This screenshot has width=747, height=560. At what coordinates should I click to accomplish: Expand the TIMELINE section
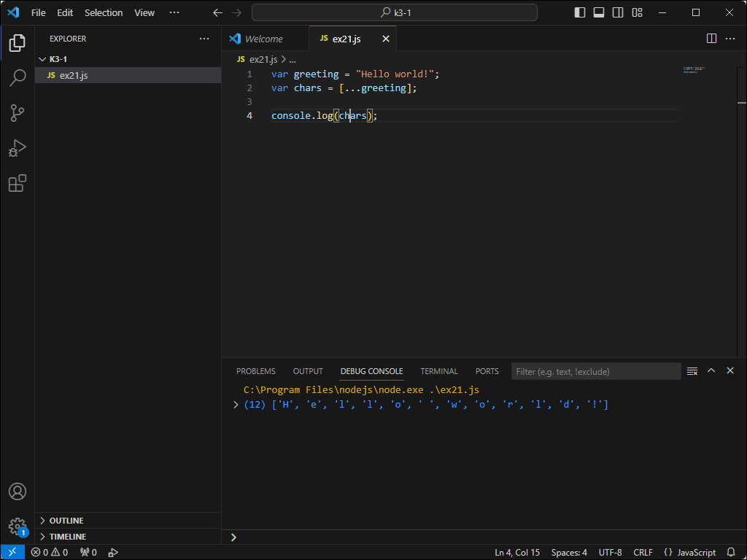128,536
